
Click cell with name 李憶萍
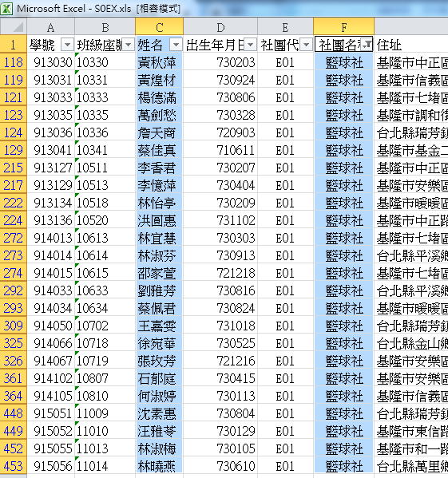coord(160,185)
